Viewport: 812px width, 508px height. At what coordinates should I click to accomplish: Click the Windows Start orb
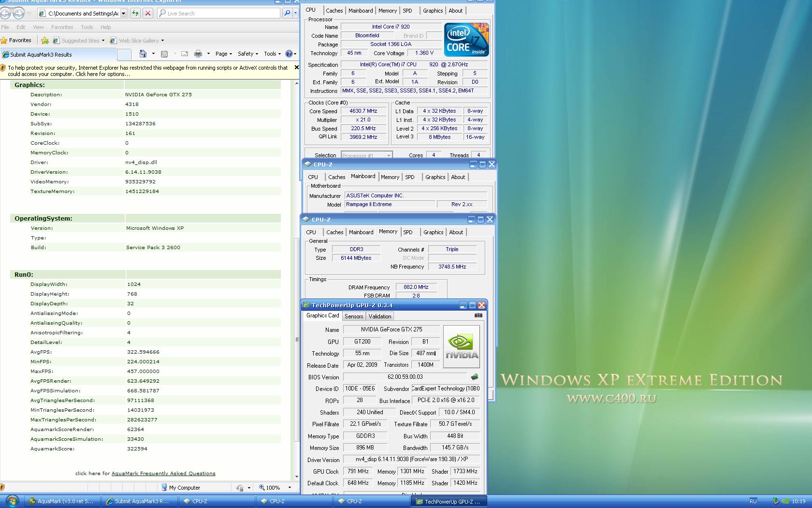[12, 501]
